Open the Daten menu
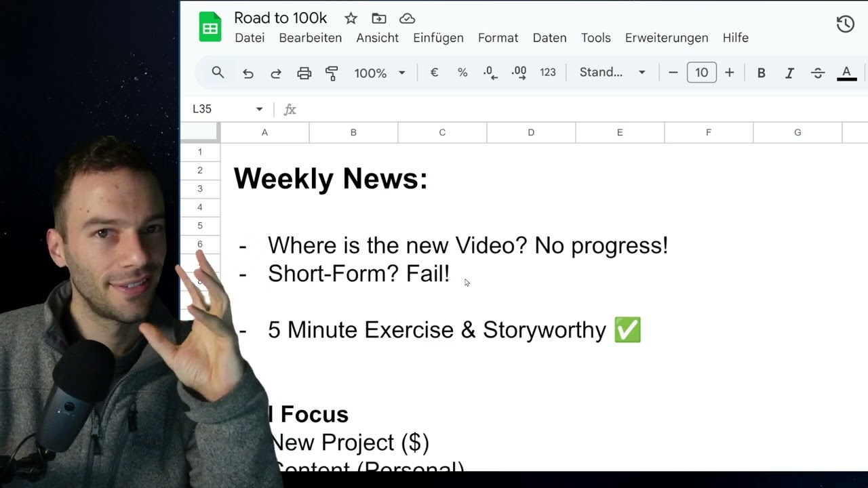Viewport: 868px width, 488px height. click(550, 38)
